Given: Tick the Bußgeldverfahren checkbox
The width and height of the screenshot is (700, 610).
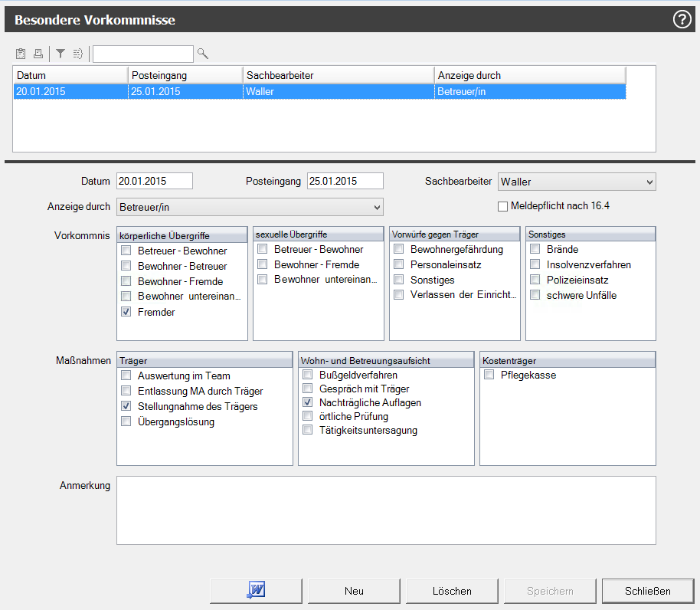Looking at the screenshot, I should coord(307,375).
